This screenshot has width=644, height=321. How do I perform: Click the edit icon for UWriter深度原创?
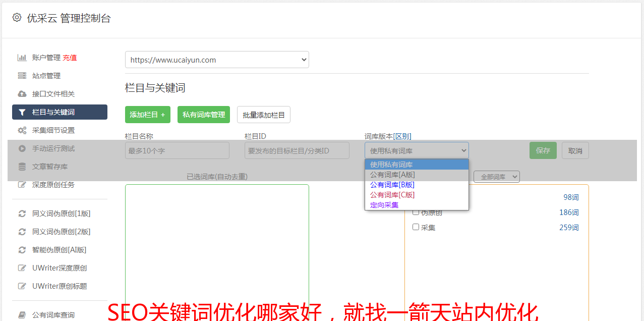22,268
